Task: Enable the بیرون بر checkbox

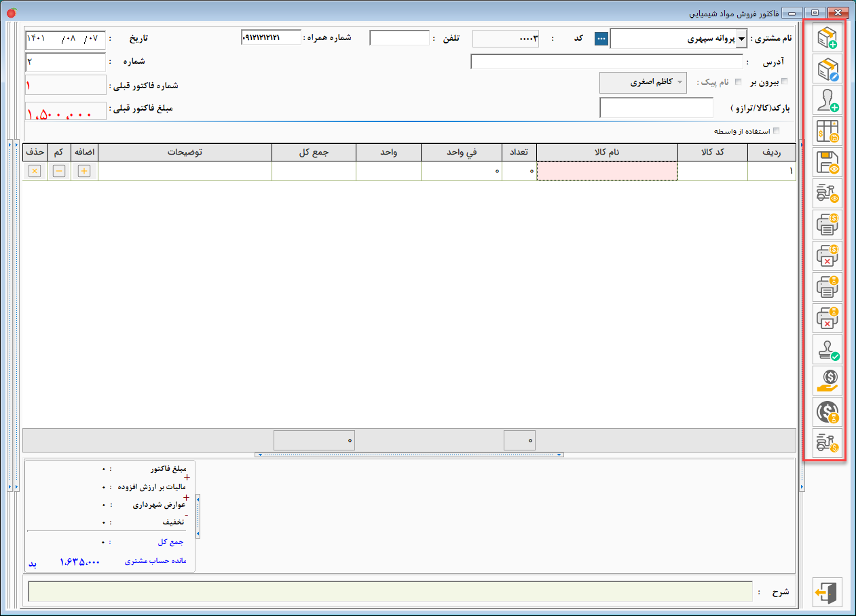Action: click(x=785, y=82)
